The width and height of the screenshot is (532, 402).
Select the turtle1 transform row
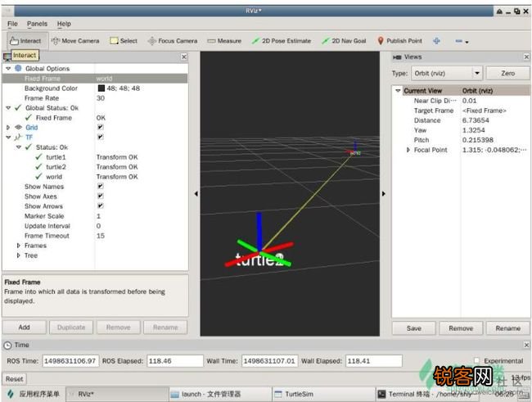(95, 157)
